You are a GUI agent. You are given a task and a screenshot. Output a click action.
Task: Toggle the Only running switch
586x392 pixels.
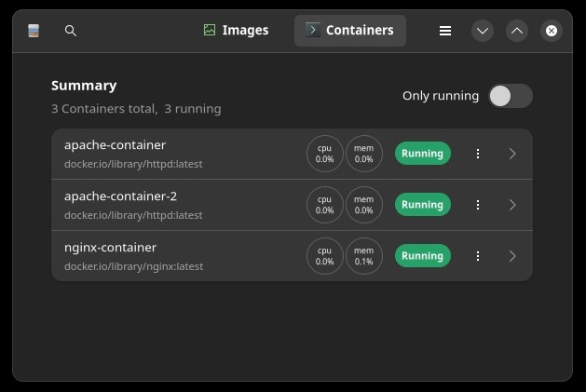pos(511,96)
